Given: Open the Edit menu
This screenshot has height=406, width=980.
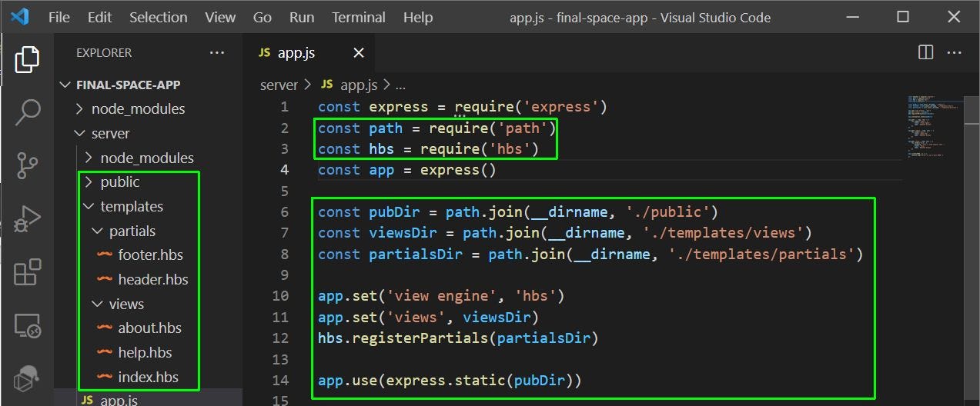Looking at the screenshot, I should coord(99,17).
